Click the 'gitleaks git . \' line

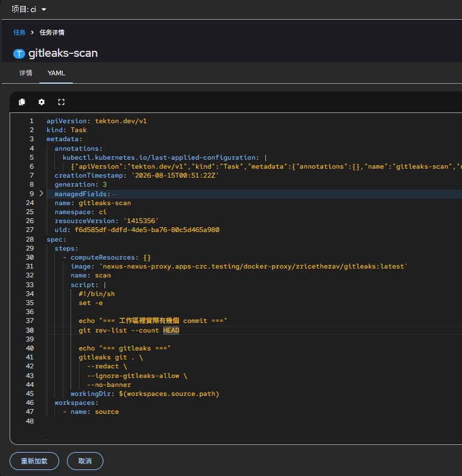click(111, 358)
